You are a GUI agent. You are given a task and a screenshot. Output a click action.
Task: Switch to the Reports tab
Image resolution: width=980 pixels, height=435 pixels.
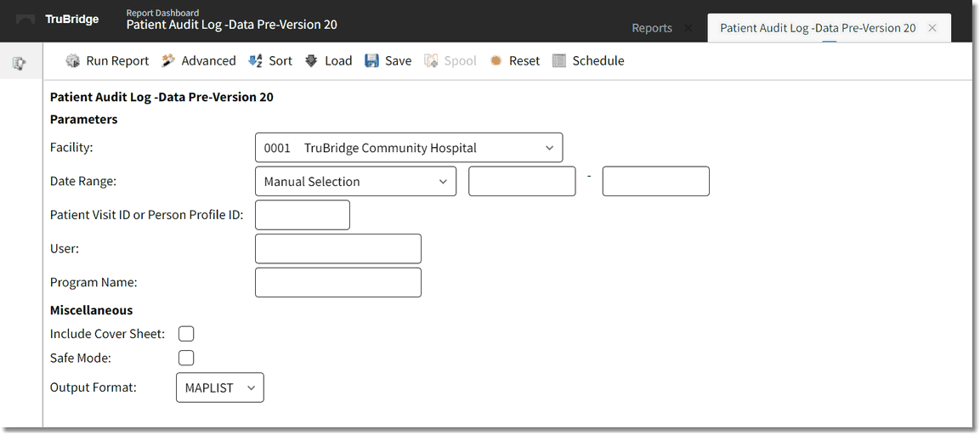coord(652,28)
